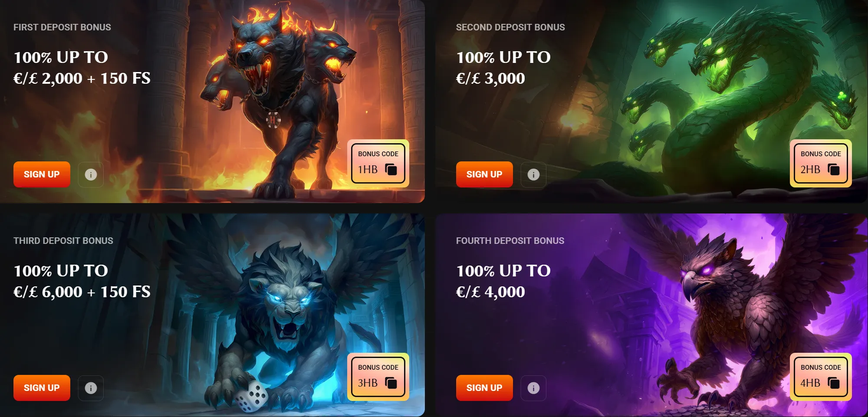Image resolution: width=868 pixels, height=417 pixels.
Task: Open info for Fourth Deposit Bonus
Action: coord(533,388)
